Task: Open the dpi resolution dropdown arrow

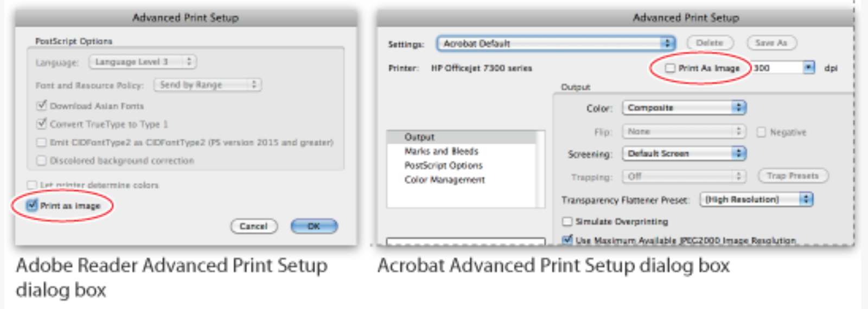Action: tap(809, 68)
